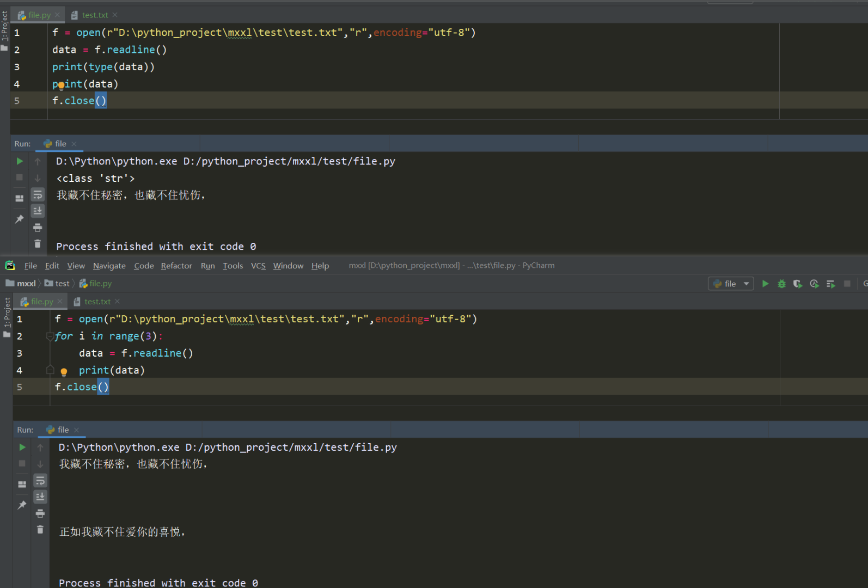
Task: Debug 'file' with the bug toolbar icon
Action: 781,284
